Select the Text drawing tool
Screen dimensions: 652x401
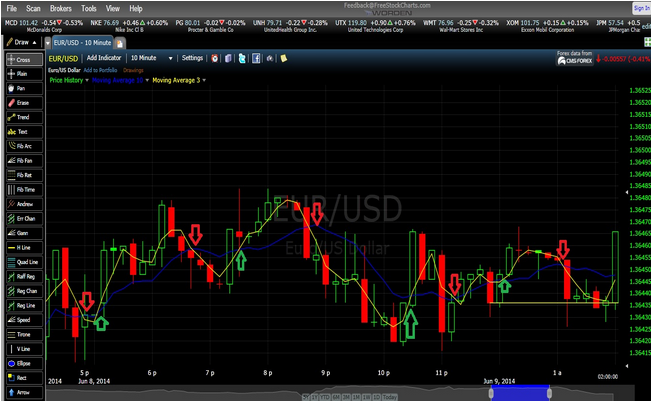click(x=25, y=132)
